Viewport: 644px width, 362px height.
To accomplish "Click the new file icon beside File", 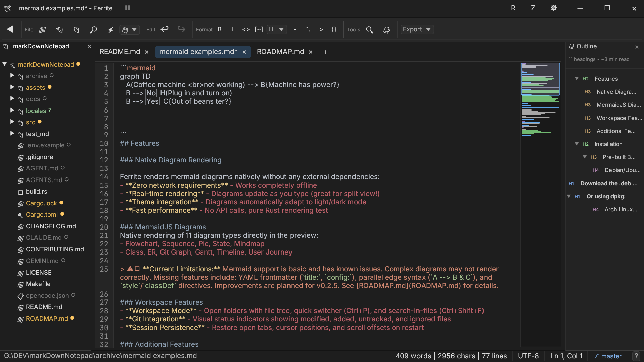I will click(x=42, y=30).
